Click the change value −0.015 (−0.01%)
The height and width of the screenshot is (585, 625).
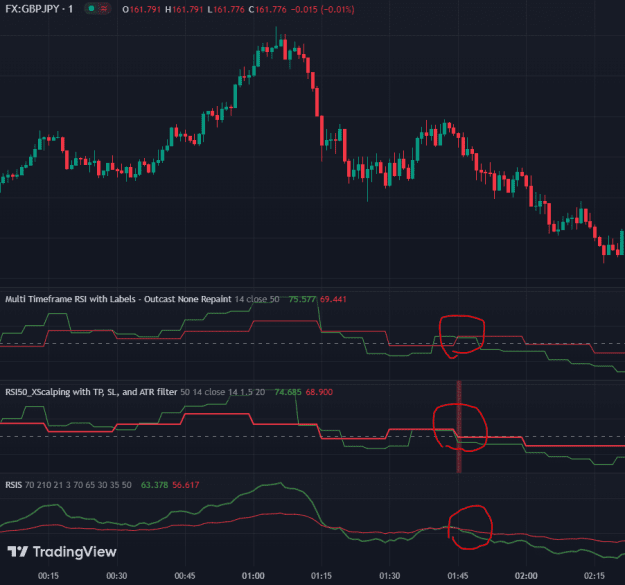click(322, 9)
